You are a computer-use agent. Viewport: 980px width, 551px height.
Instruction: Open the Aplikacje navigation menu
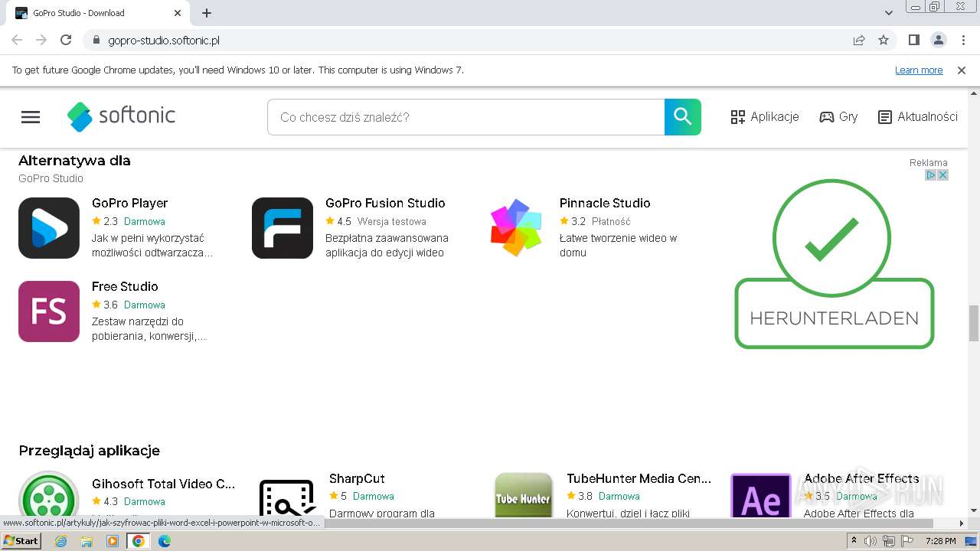(765, 117)
